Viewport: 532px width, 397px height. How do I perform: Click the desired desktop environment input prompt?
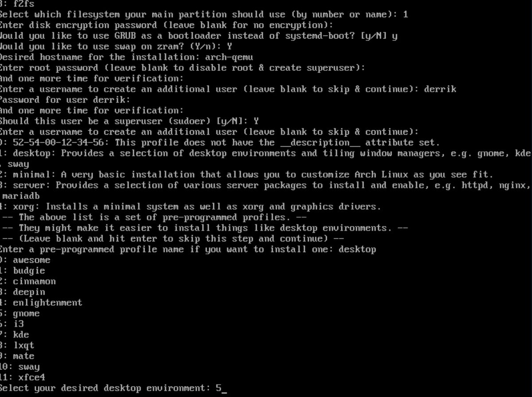pos(113,389)
